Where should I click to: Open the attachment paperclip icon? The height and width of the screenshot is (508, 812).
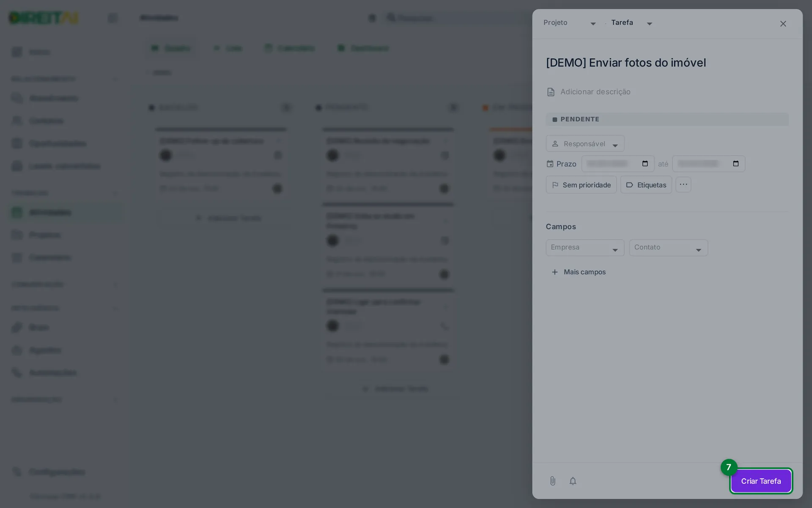pos(552,481)
